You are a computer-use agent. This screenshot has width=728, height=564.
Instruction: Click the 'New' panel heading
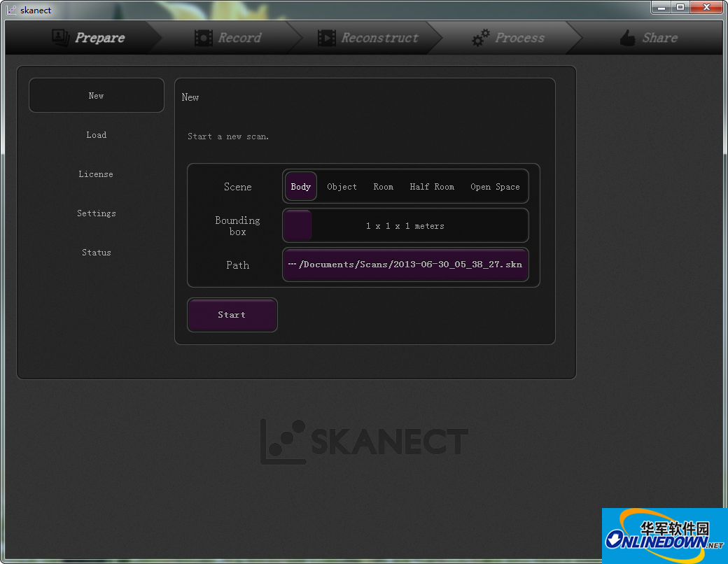190,97
